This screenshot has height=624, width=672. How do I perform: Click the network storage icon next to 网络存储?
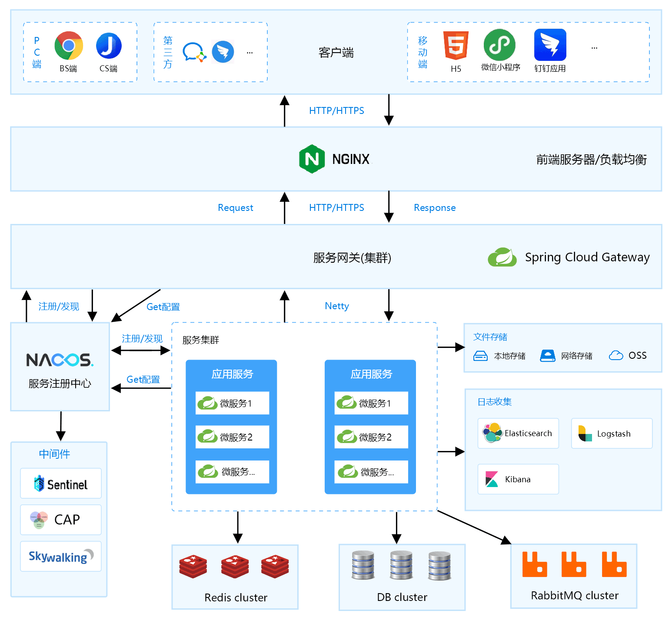pyautogui.click(x=548, y=356)
